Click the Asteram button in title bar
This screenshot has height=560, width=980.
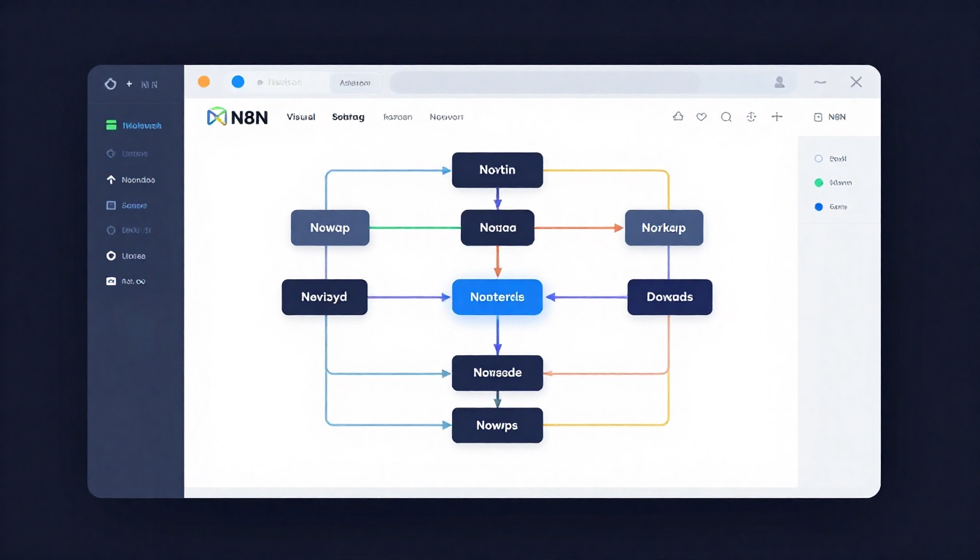(355, 83)
